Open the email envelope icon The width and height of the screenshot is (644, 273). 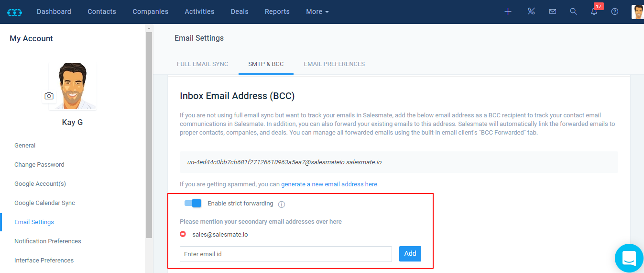pos(553,11)
